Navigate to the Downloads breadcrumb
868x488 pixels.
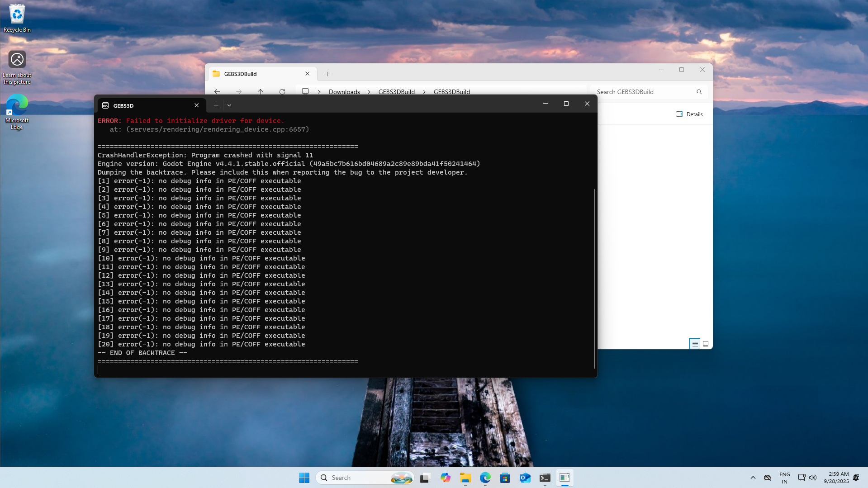[344, 92]
